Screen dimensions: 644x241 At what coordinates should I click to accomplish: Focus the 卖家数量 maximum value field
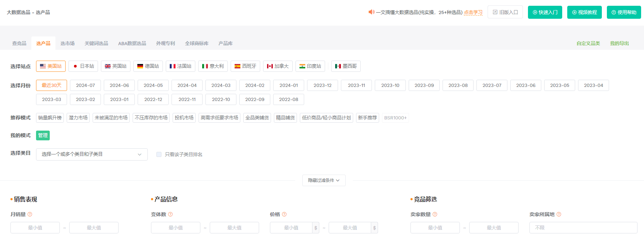pos(494,228)
